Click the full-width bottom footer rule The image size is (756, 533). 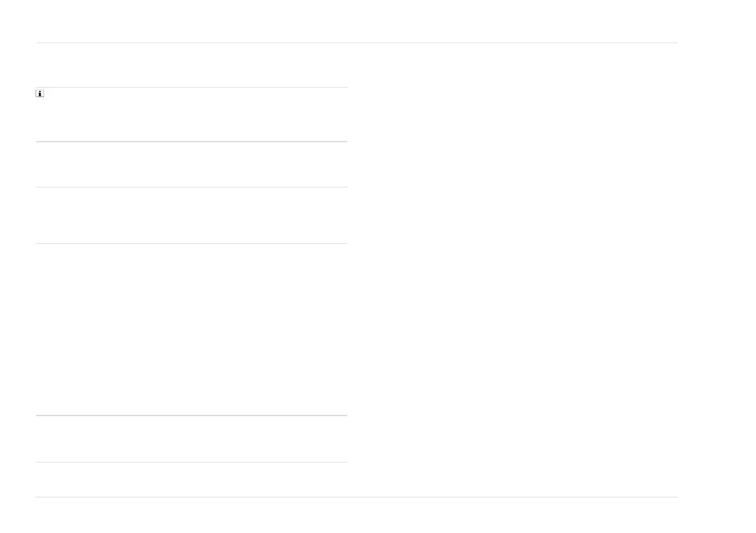(x=357, y=497)
